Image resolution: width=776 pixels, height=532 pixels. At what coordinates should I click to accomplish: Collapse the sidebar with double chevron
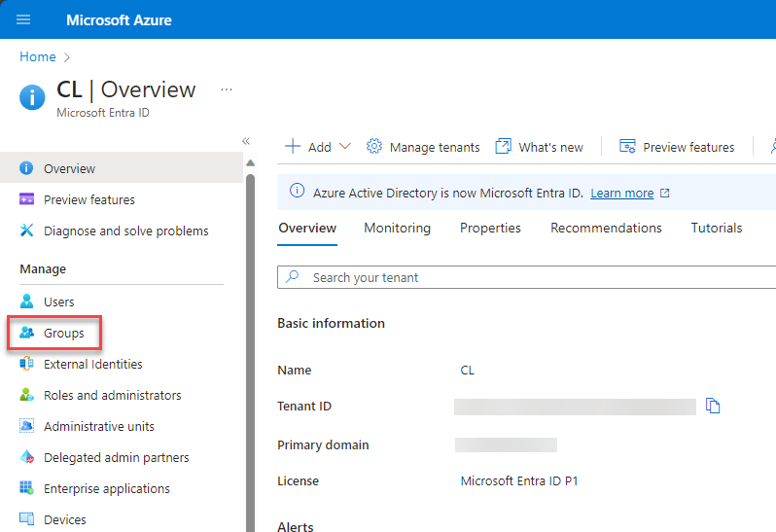(x=246, y=141)
